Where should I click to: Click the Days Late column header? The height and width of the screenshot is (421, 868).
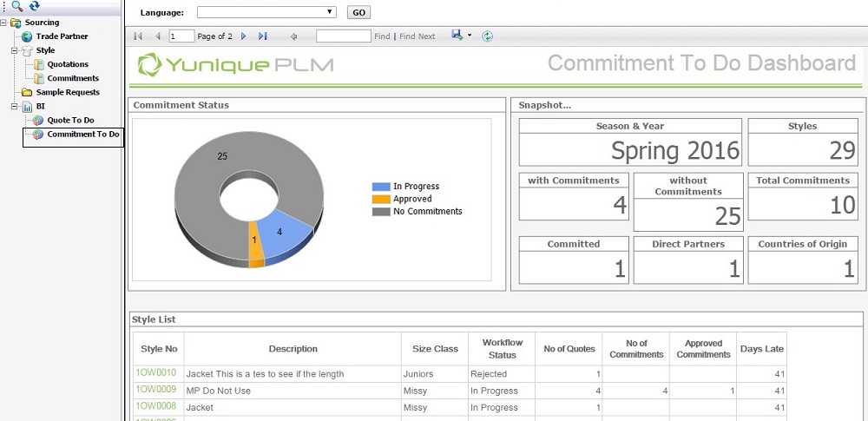[x=762, y=349]
